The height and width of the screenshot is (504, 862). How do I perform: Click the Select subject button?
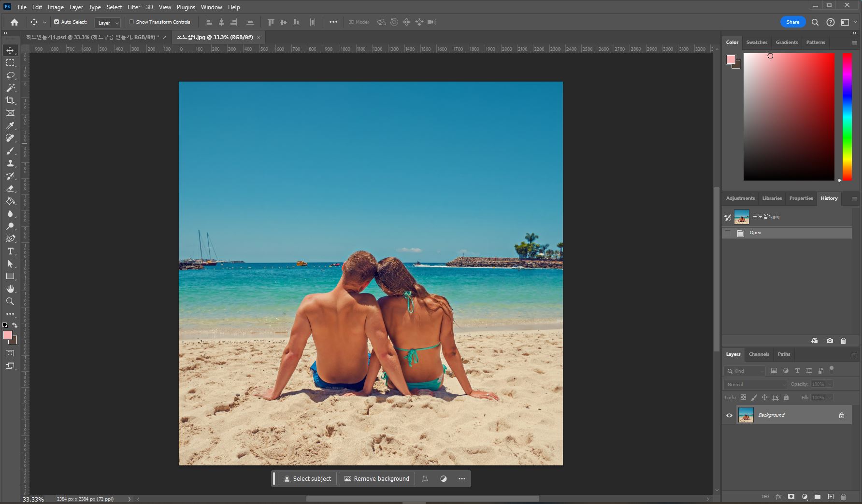[x=307, y=479]
